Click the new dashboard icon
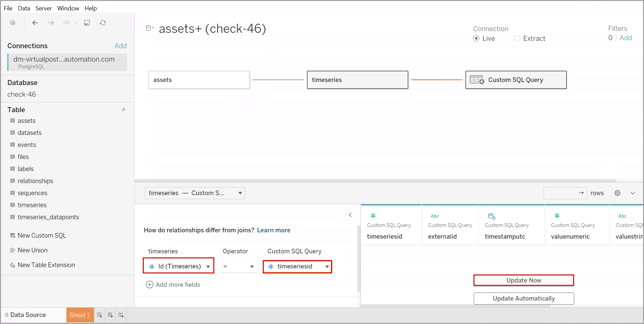Viewport: 644px width, 324px height. click(110, 315)
